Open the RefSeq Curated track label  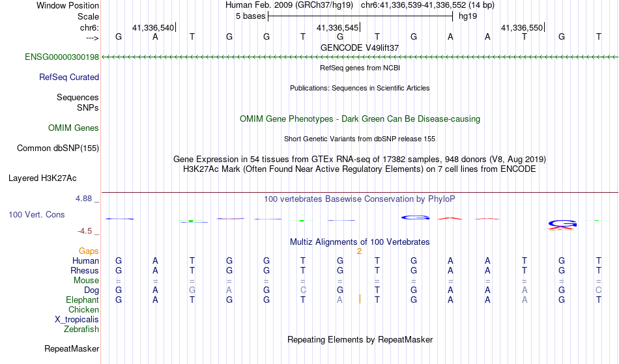tap(68, 77)
